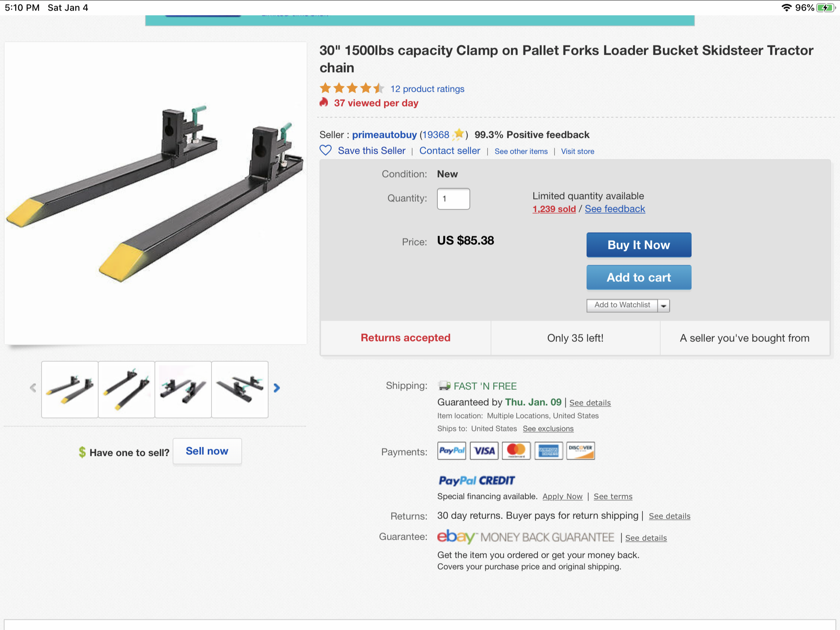Click the Discover card icon

580,451
